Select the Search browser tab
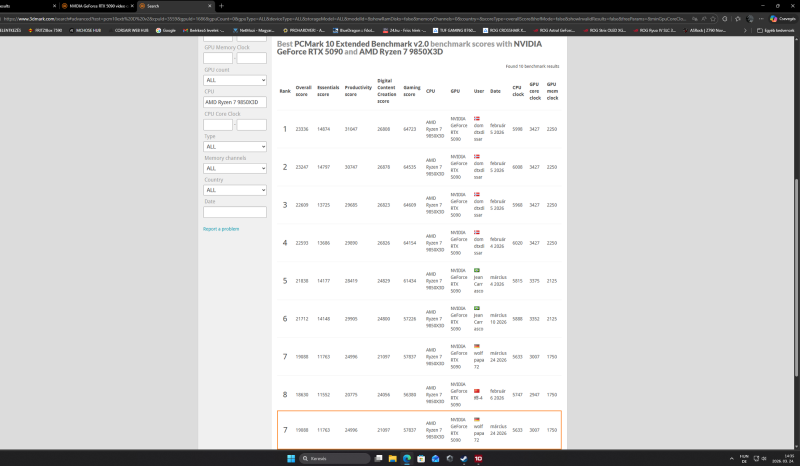Image resolution: width=800 pixels, height=466 pixels. pos(174,6)
